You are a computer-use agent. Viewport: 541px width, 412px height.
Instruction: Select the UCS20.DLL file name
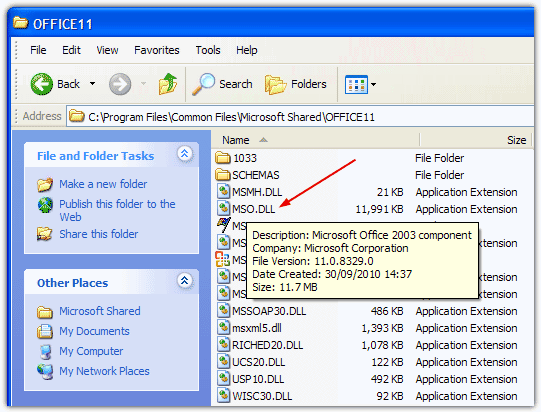pos(259,362)
